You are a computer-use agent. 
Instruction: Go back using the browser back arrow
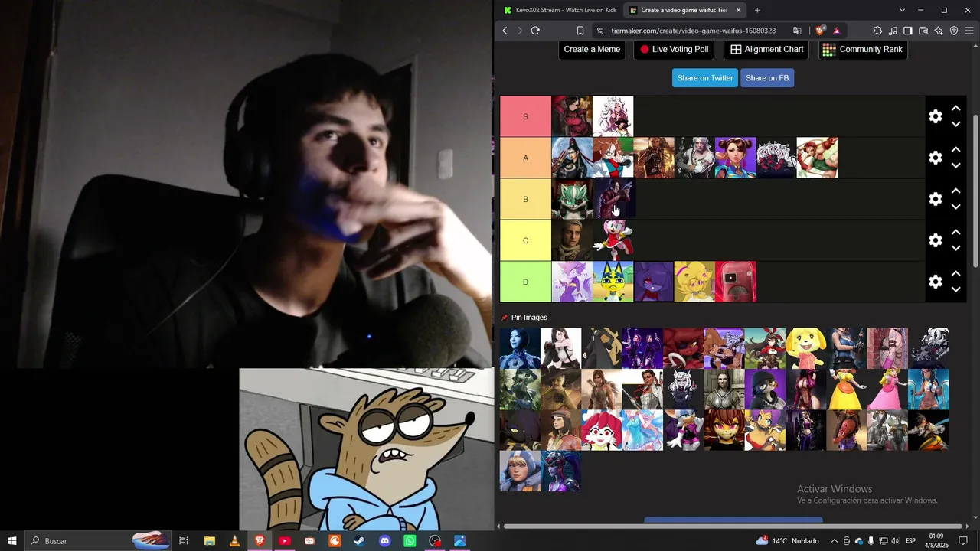click(505, 31)
